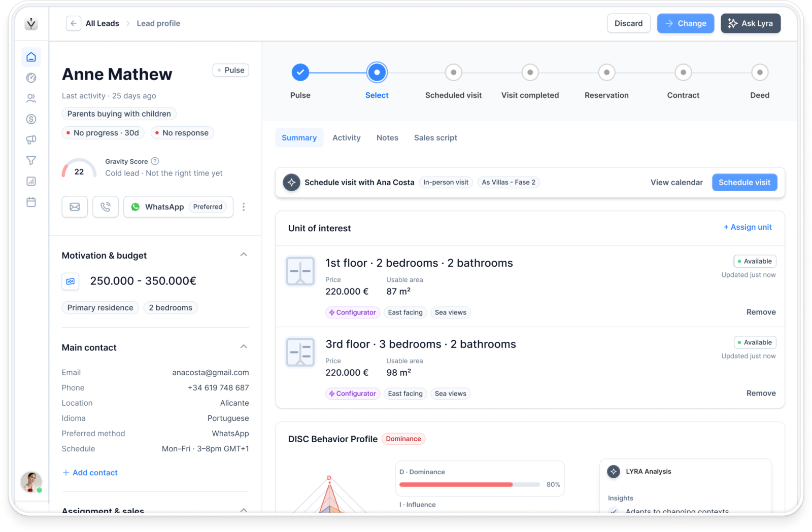The height and width of the screenshot is (532, 812).
Task: Click the No response tag
Action: point(182,133)
